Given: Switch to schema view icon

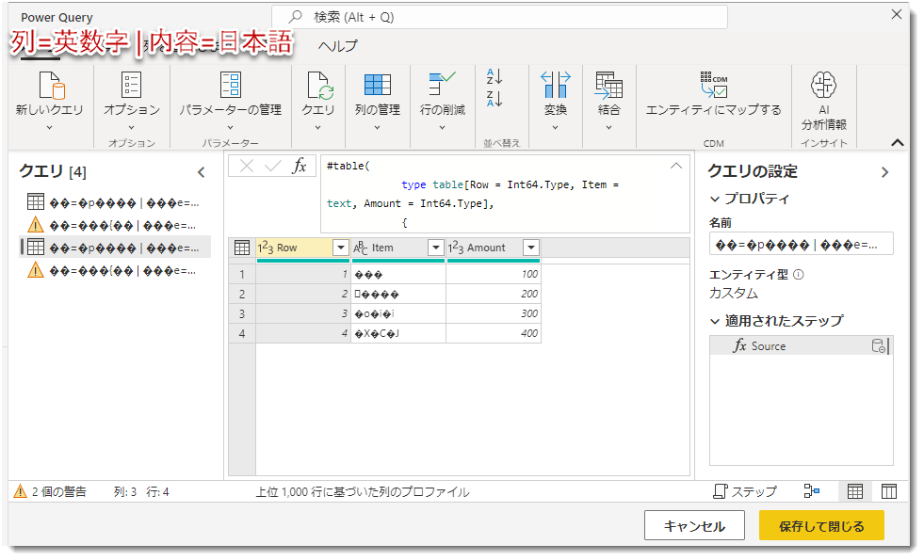Looking at the screenshot, I should coord(888,491).
